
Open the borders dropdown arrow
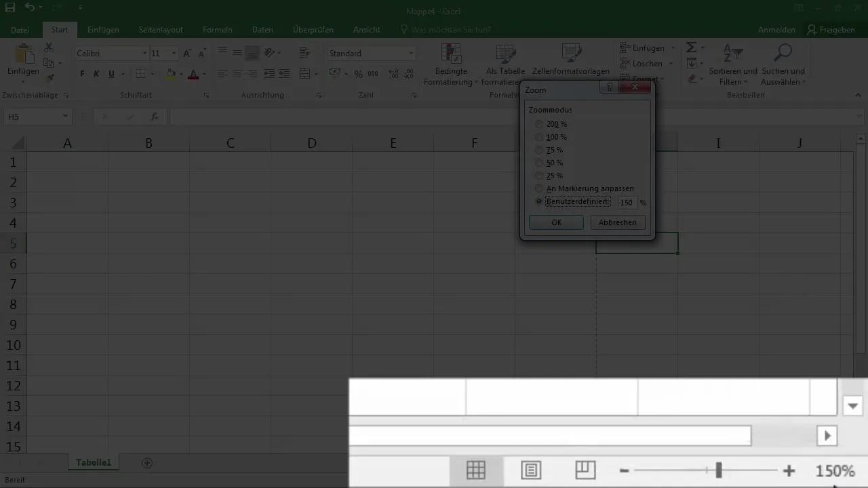[x=152, y=74]
